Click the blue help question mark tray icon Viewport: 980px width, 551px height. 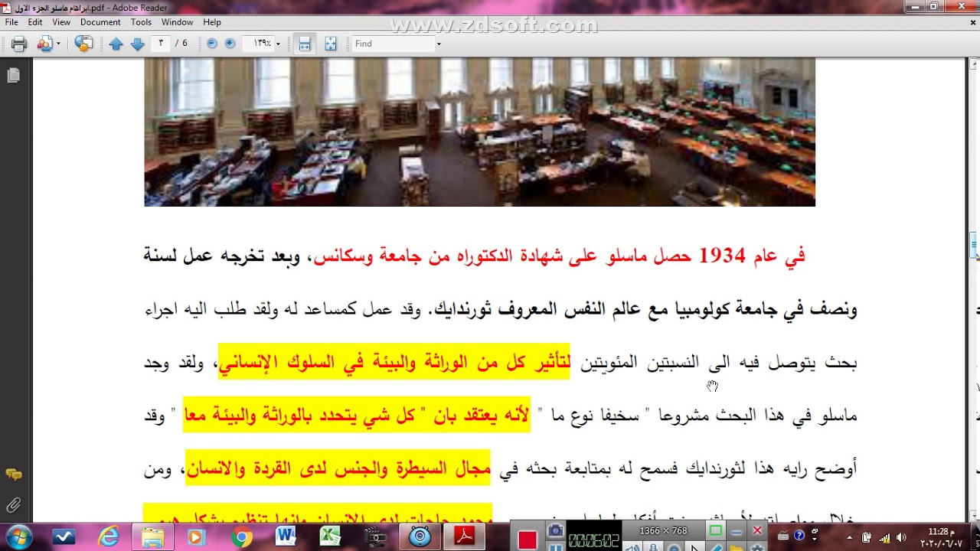(799, 536)
